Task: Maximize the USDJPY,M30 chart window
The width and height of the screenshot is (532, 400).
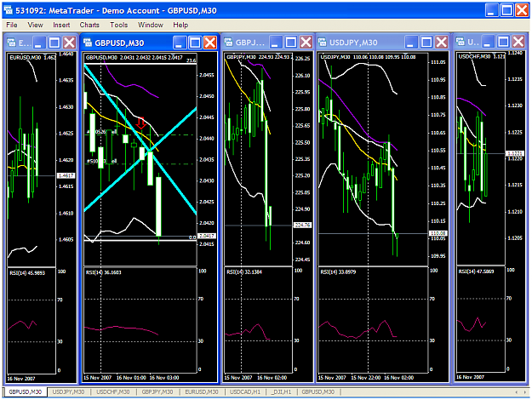Action: click(x=426, y=43)
